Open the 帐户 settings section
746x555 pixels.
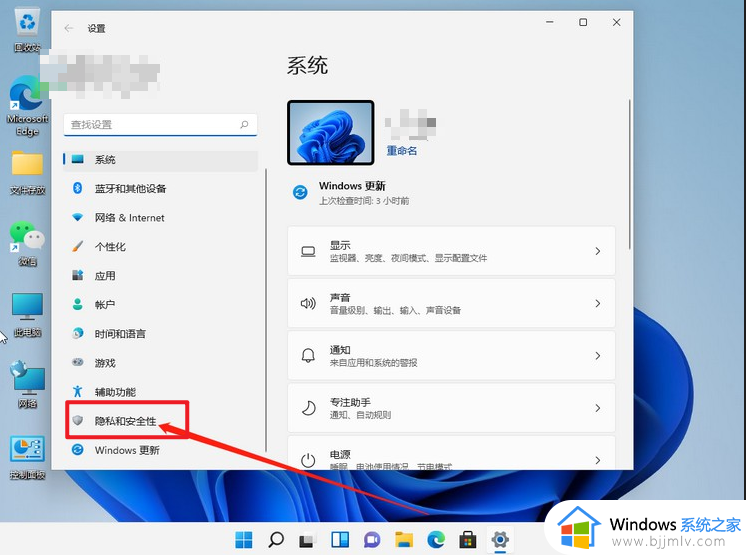pos(161,305)
